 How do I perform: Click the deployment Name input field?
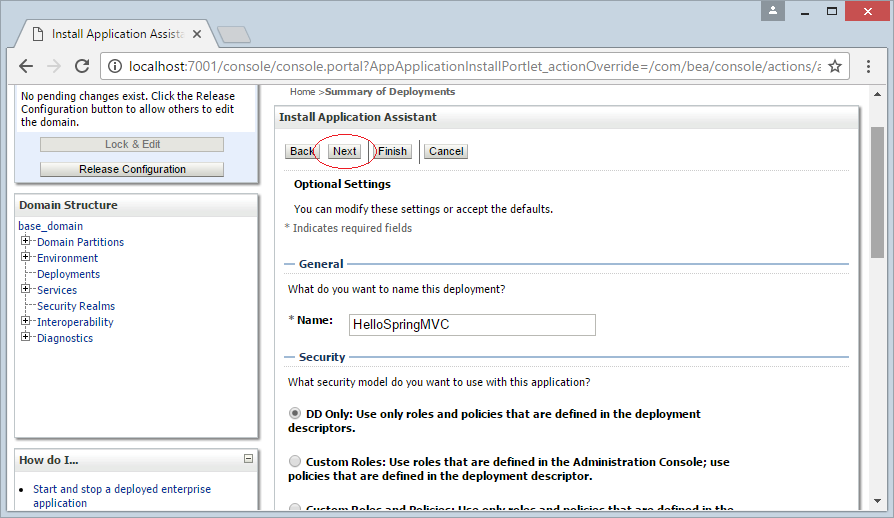tap(472, 325)
